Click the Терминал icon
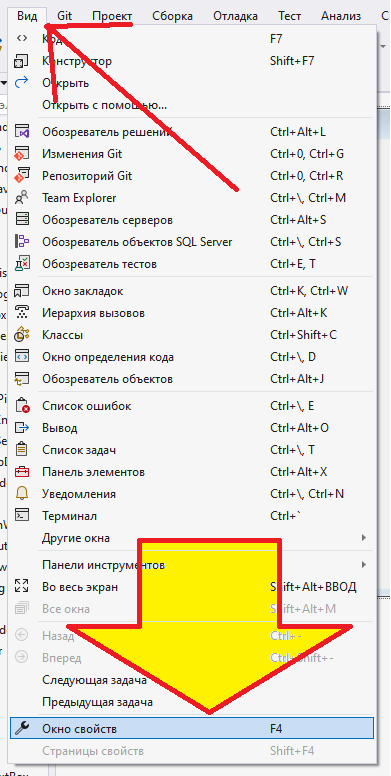 [22, 516]
